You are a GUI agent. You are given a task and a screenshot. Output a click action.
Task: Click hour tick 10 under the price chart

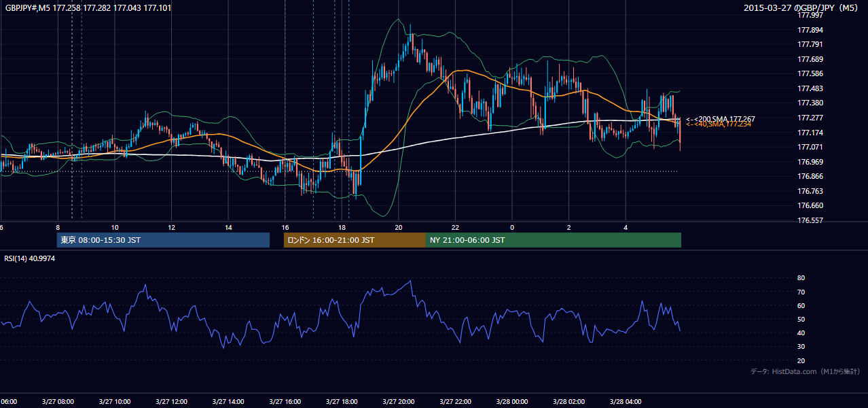115,227
